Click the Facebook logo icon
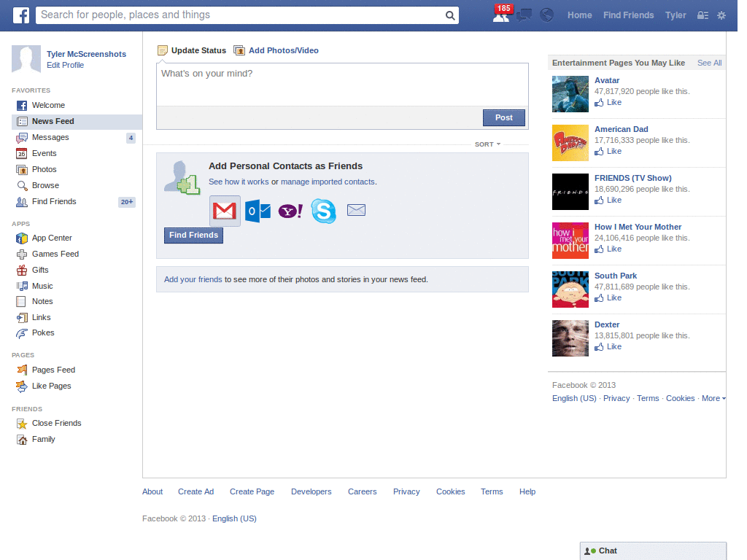The height and width of the screenshot is (560, 747). pos(21,15)
